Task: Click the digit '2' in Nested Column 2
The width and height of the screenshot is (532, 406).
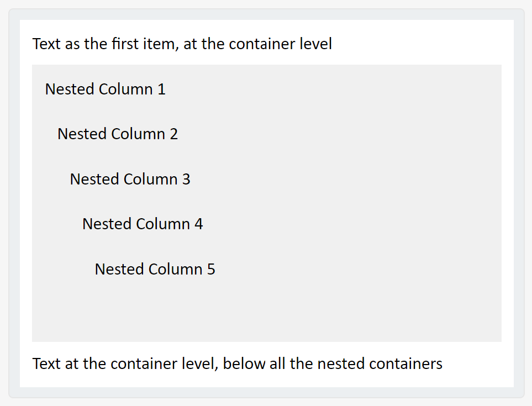Action: pyautogui.click(x=173, y=134)
